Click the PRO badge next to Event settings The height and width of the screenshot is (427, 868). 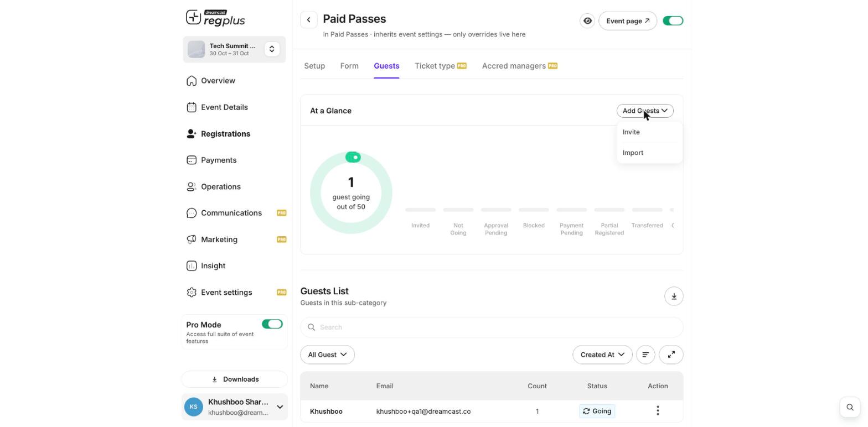(282, 293)
